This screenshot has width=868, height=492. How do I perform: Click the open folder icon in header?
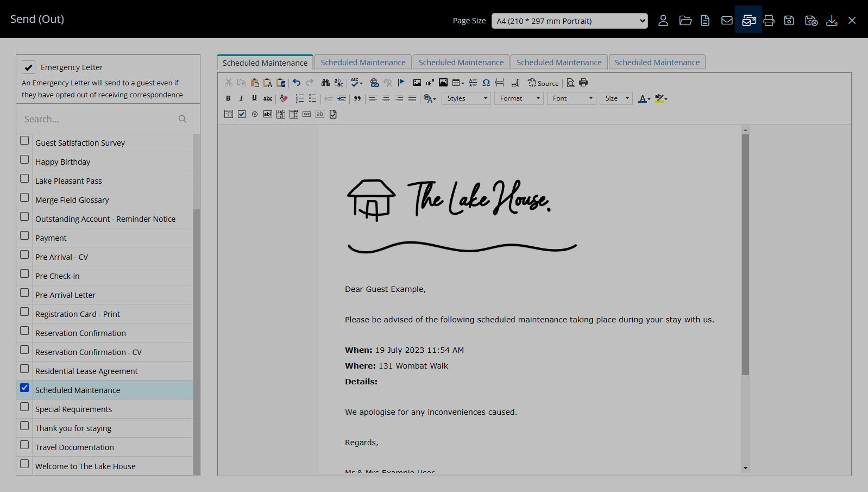point(685,21)
